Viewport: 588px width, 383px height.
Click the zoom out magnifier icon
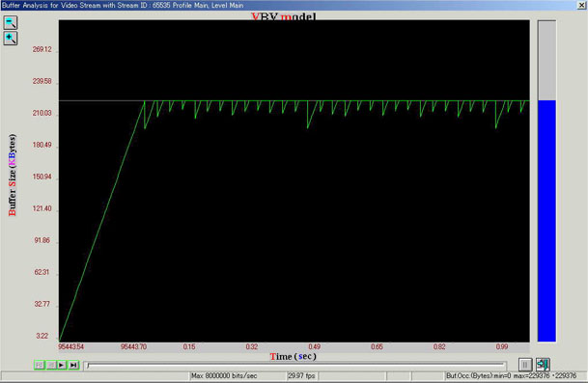click(10, 22)
